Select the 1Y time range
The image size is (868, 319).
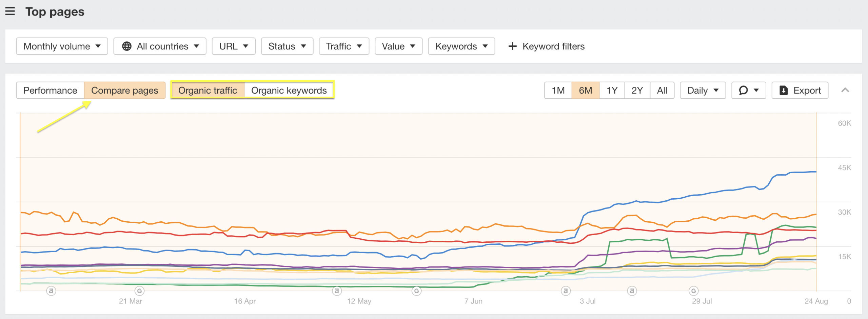pyautogui.click(x=612, y=90)
